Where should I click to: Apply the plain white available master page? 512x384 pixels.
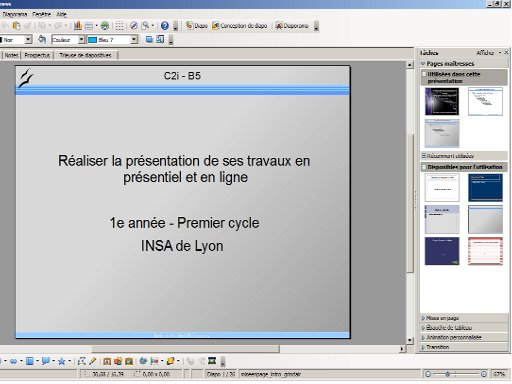point(442,188)
